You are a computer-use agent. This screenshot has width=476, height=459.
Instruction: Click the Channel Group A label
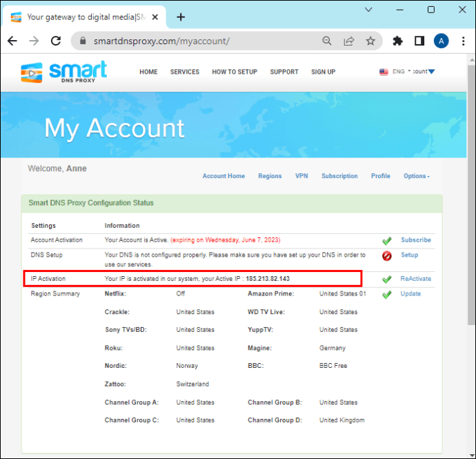(132, 402)
